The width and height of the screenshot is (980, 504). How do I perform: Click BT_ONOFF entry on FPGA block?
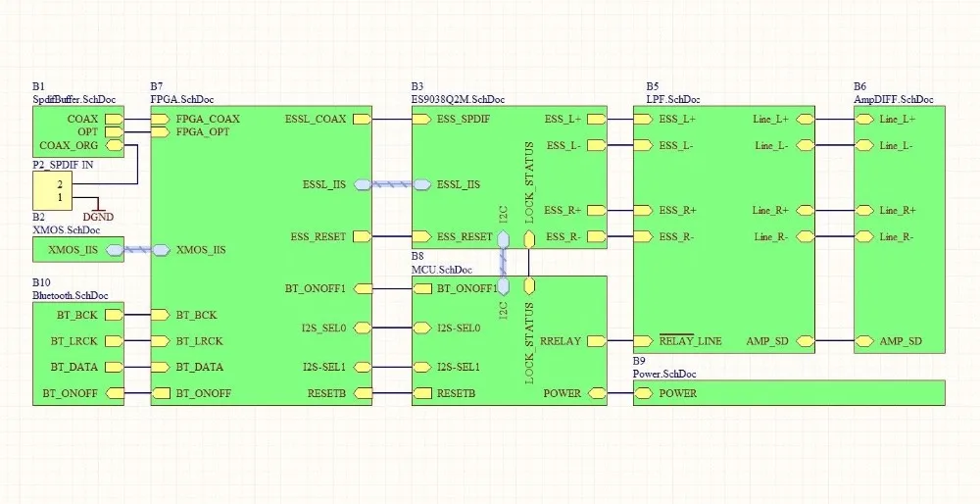[x=161, y=393]
